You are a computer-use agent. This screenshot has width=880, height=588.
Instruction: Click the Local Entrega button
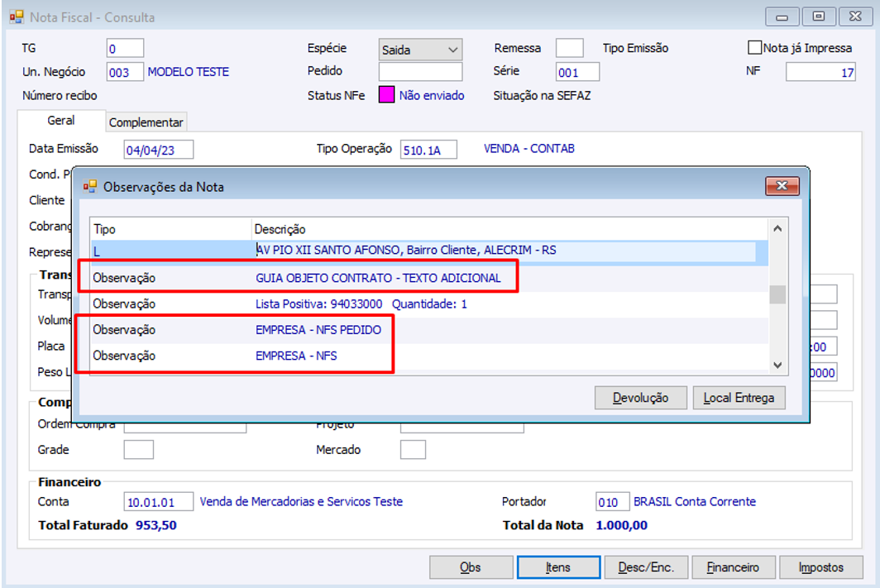[739, 398]
